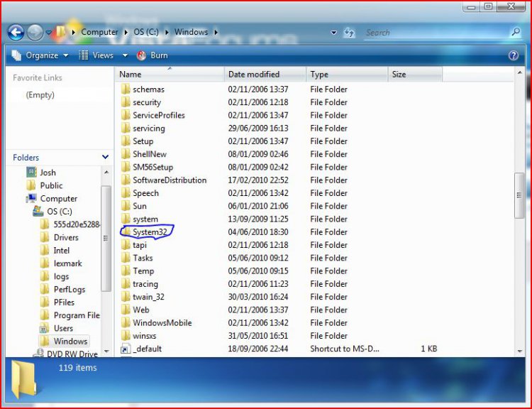
Task: Open Help with the question mark icon
Action: pos(514,55)
